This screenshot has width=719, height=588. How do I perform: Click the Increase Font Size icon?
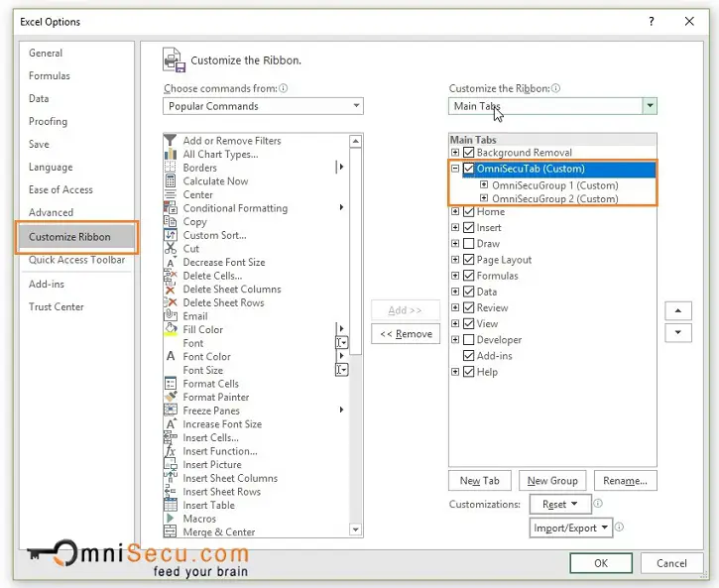coord(171,424)
